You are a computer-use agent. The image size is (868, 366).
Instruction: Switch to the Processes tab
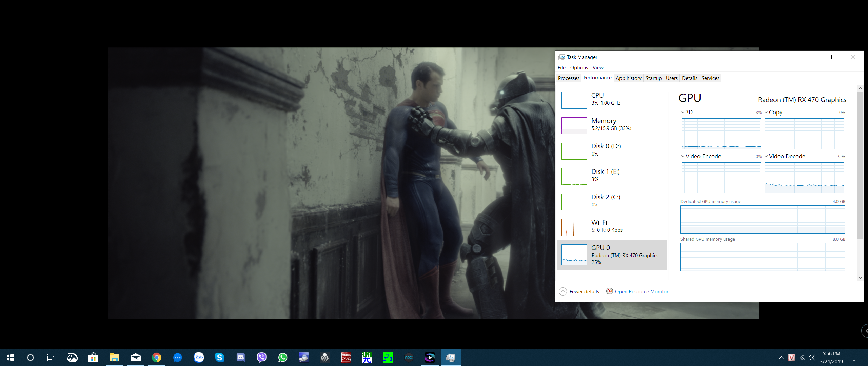[569, 78]
